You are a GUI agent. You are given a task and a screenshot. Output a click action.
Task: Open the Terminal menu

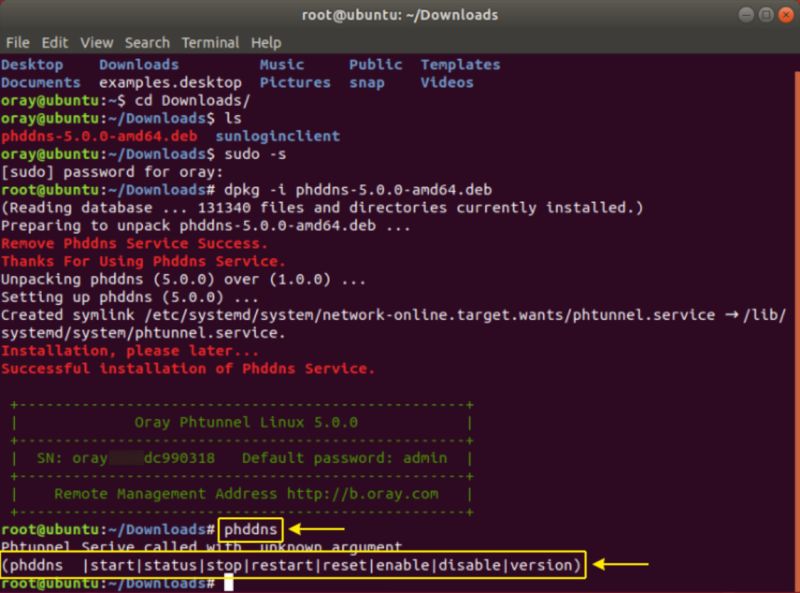(210, 43)
